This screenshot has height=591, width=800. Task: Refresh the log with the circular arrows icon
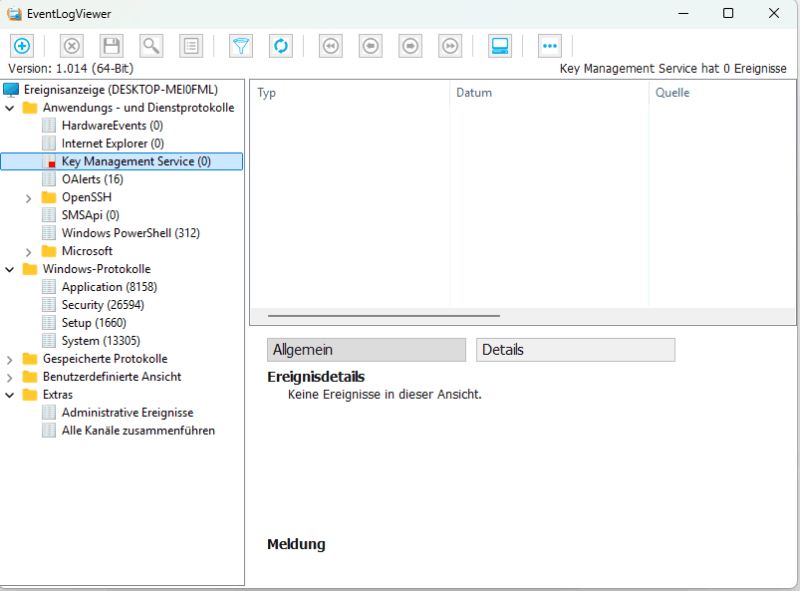(x=281, y=45)
